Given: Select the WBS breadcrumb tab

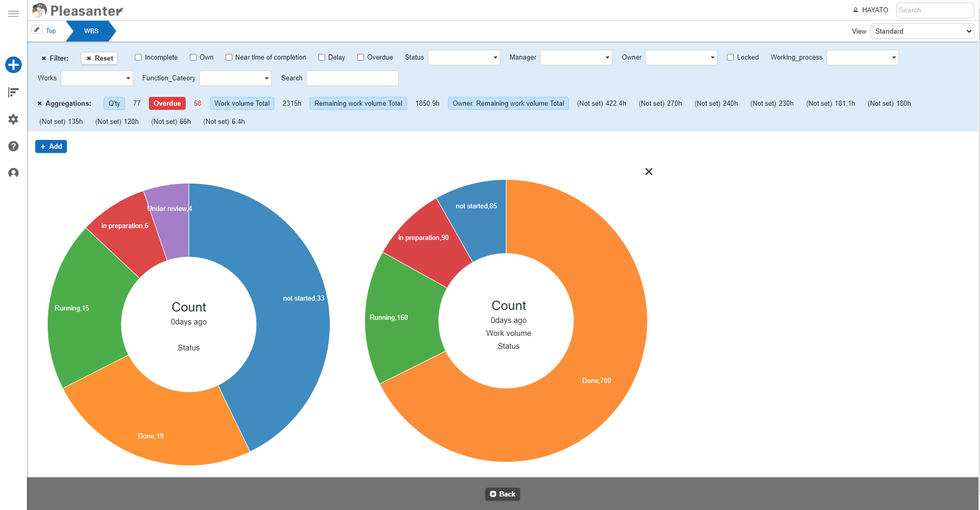Looking at the screenshot, I should (91, 31).
